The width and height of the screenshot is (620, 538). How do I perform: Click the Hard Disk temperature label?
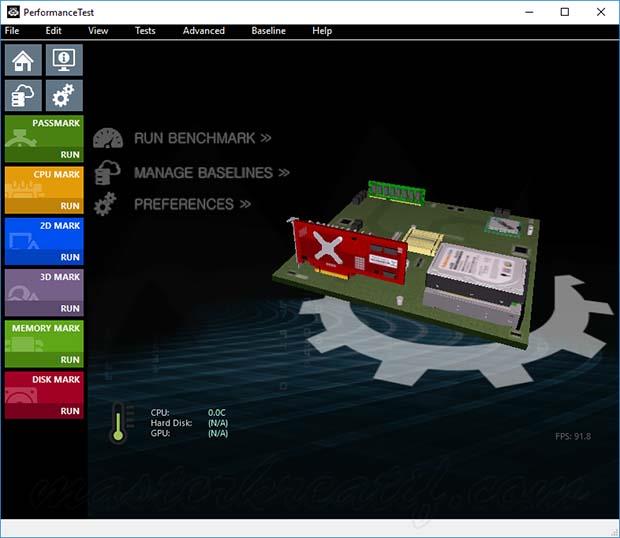click(x=171, y=423)
